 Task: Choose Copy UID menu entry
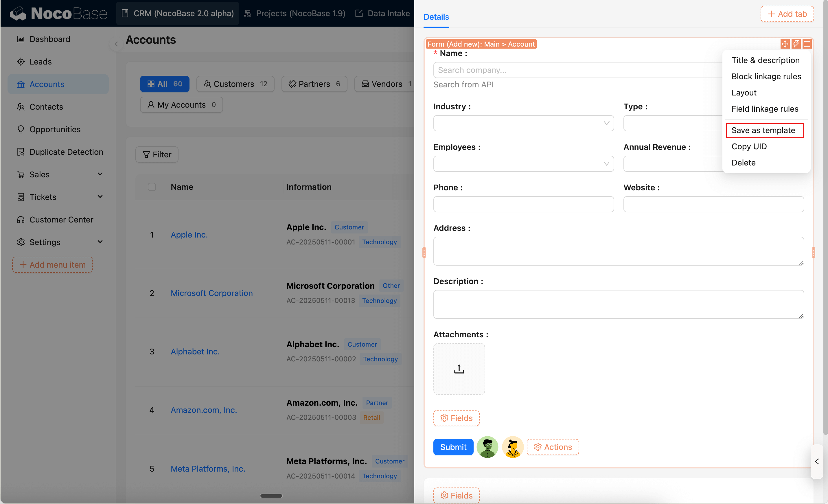click(766, 146)
